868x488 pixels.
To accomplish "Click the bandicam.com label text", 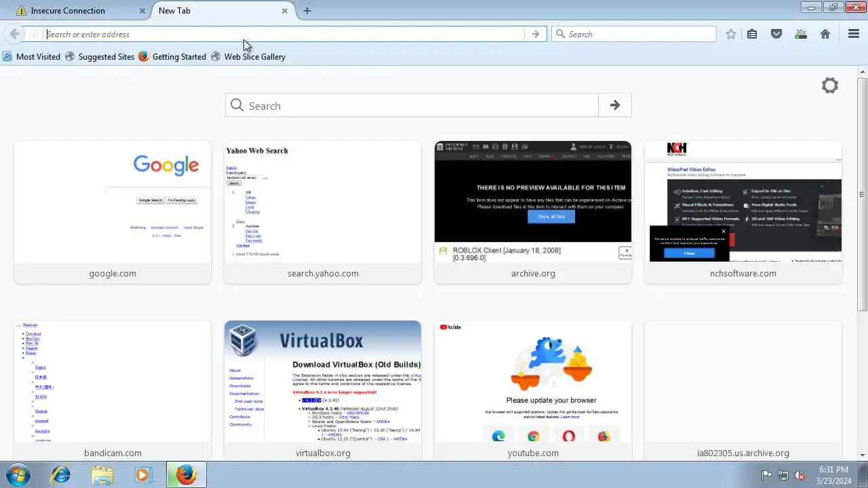I will point(113,453).
